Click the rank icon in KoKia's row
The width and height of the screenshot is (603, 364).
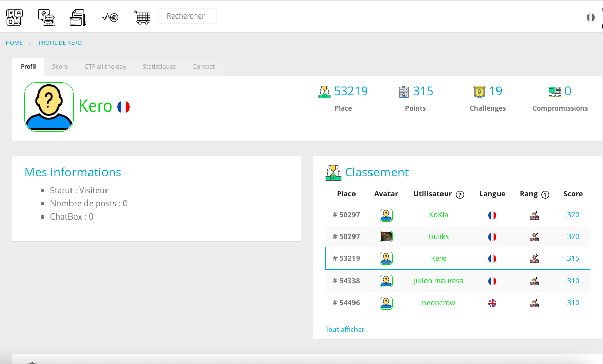[535, 215]
